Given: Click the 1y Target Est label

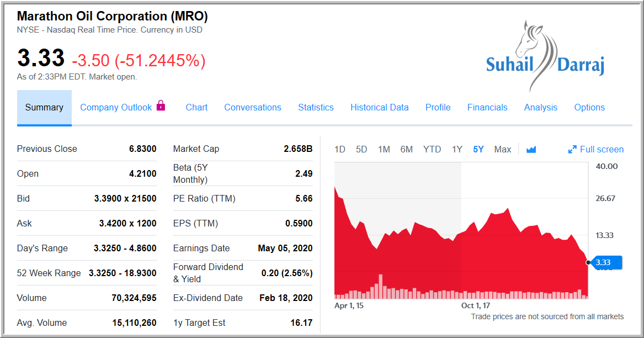Looking at the screenshot, I should (x=199, y=323).
